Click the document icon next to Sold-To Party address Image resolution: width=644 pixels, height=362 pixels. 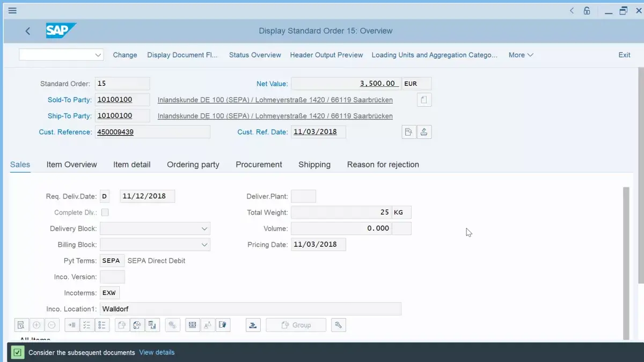[x=424, y=100]
